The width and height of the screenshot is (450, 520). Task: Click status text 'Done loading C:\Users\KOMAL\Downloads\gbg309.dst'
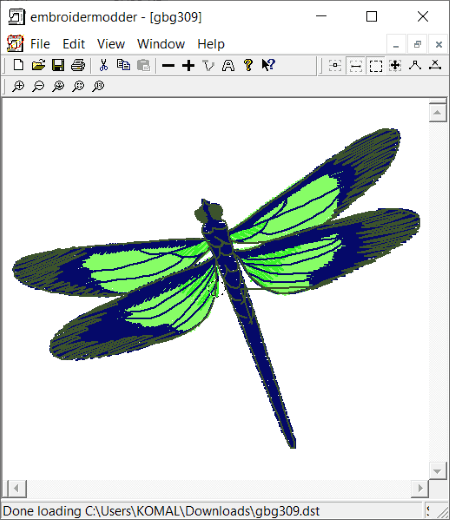pos(161,511)
